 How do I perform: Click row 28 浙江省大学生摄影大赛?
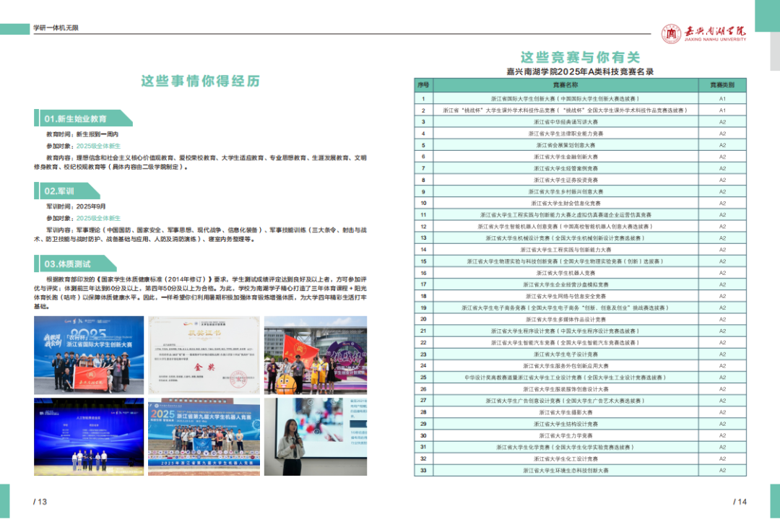[580, 412]
